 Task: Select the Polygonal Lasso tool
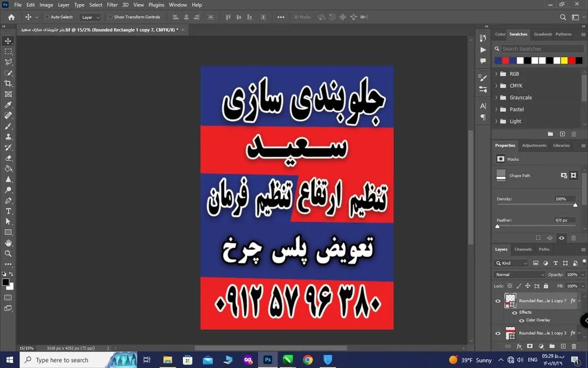click(8, 62)
